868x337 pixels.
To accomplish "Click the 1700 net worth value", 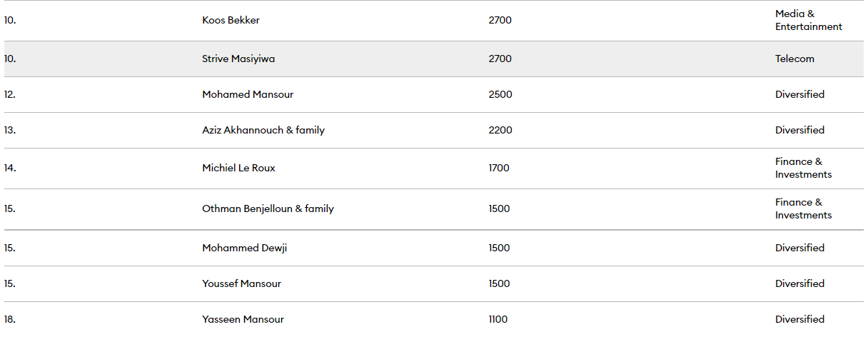I will tap(499, 168).
